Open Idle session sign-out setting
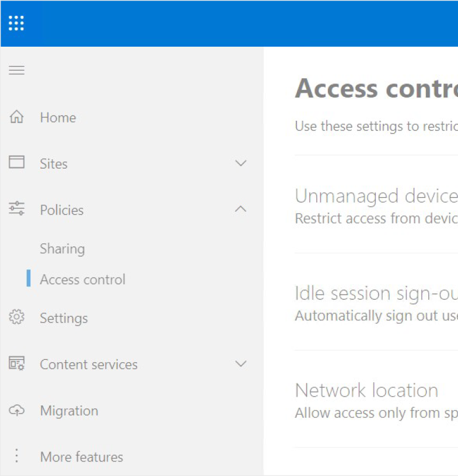Image resolution: width=458 pixels, height=476 pixels. coord(376,293)
